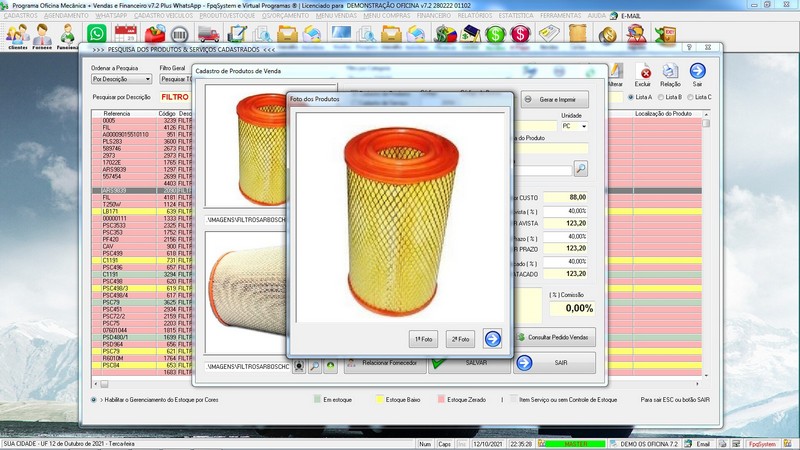Click the FpqSystem status bar entry
The image size is (800, 450).
pos(762,444)
